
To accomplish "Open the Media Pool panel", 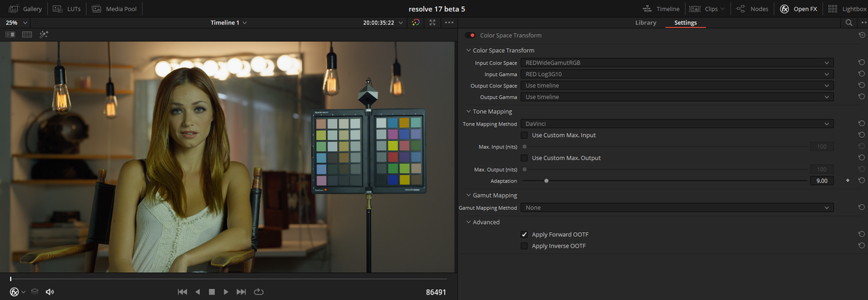I will coord(115,9).
